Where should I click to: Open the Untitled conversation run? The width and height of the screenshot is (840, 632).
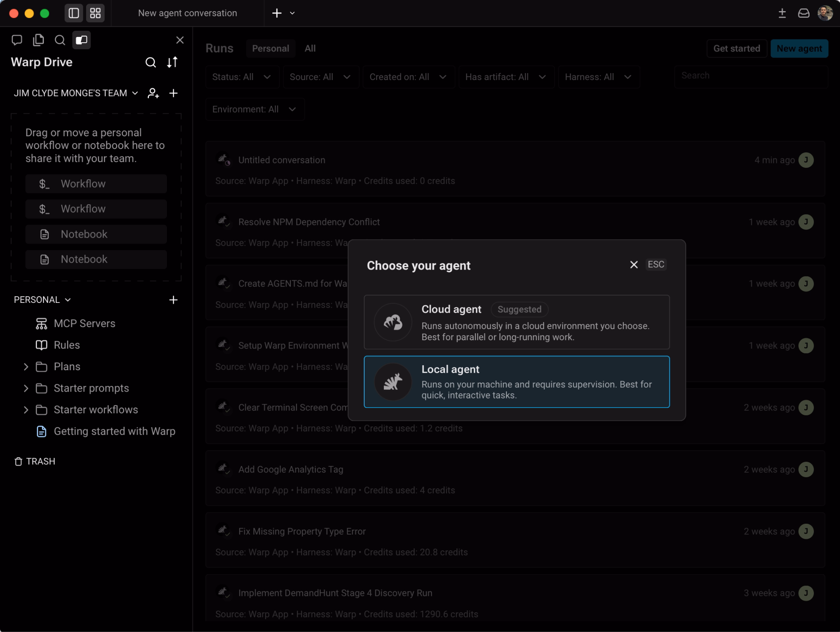(x=515, y=169)
